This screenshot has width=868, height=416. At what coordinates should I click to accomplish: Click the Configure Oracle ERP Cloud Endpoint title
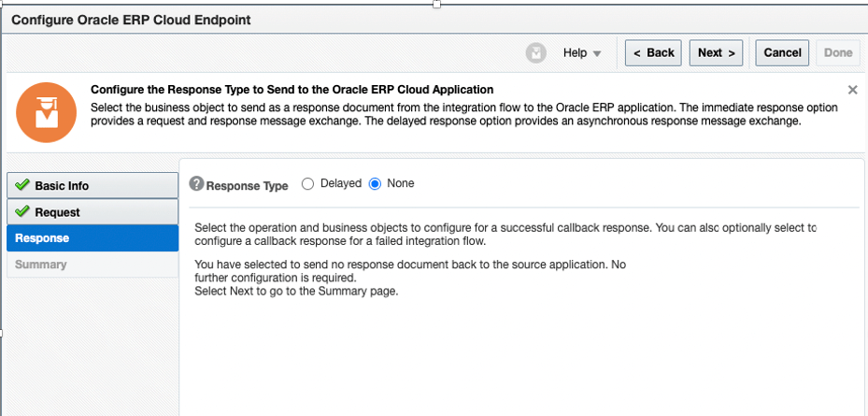tap(131, 20)
